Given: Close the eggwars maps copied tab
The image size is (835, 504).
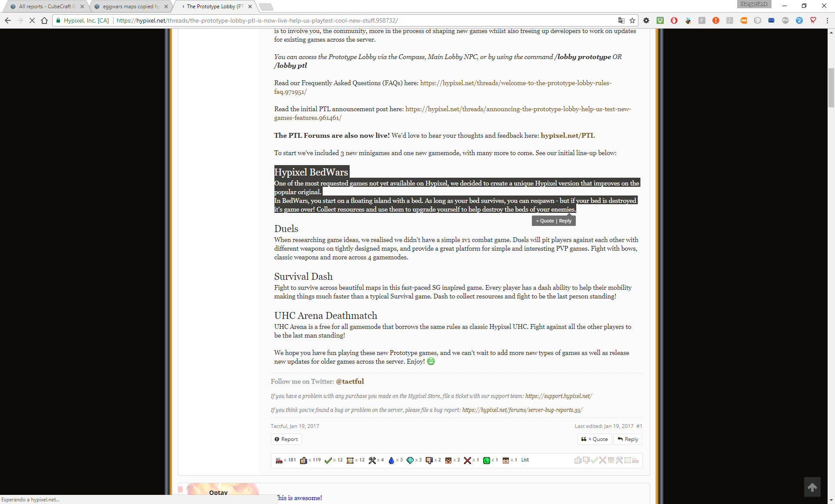Looking at the screenshot, I should pos(166,7).
